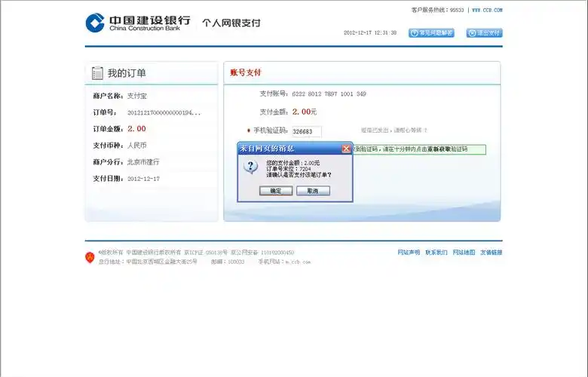Open the 联系我们 footer link
This screenshot has width=588, height=377.
[x=436, y=253]
